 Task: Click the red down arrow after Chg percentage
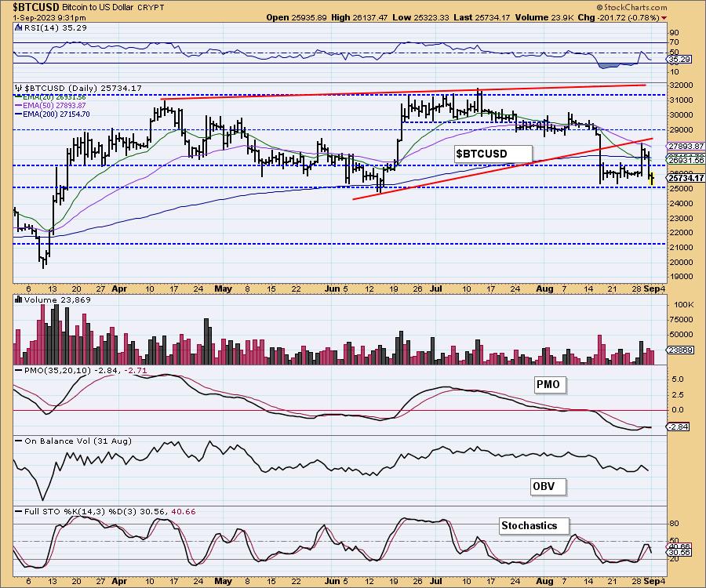664,17
